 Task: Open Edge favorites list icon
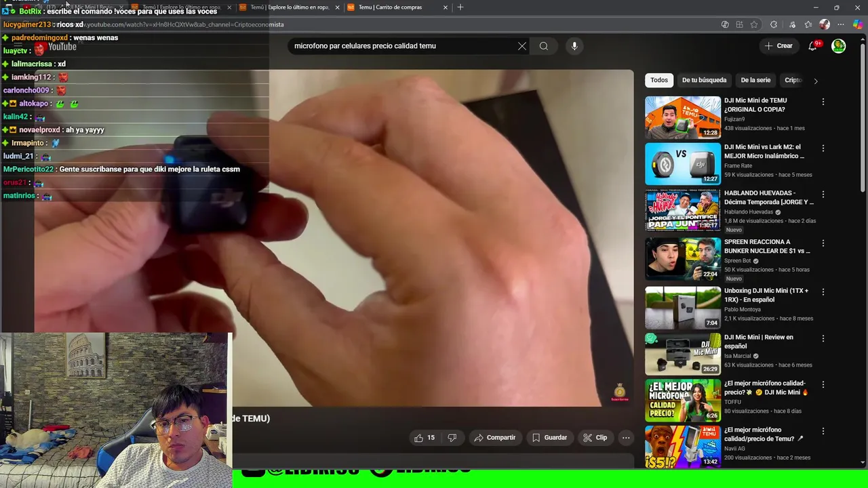(x=808, y=24)
